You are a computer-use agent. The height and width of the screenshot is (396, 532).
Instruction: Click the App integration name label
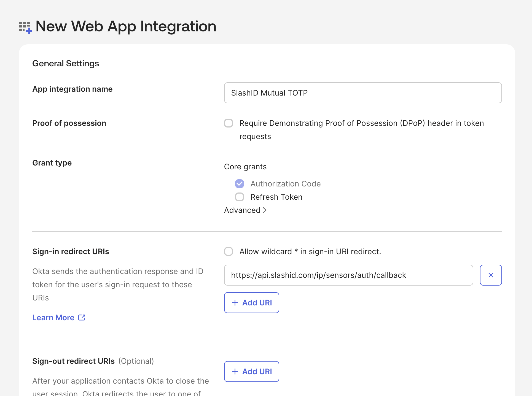coord(72,89)
